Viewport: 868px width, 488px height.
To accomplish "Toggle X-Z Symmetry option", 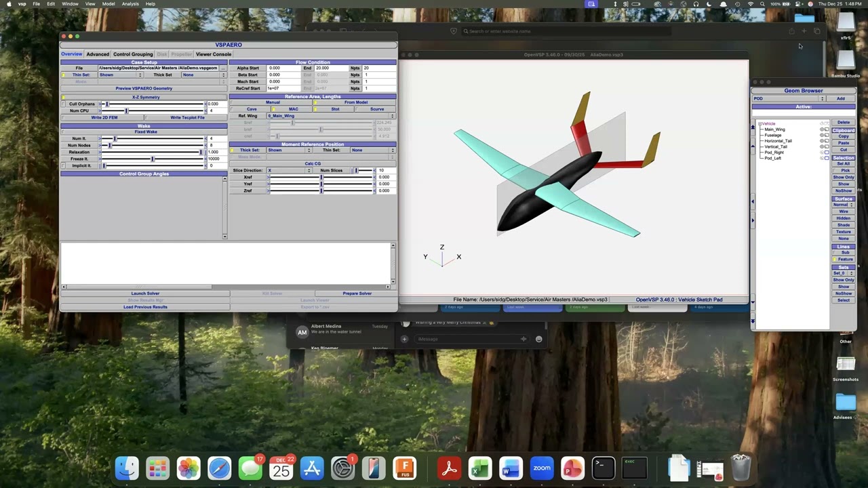I will click(x=143, y=97).
